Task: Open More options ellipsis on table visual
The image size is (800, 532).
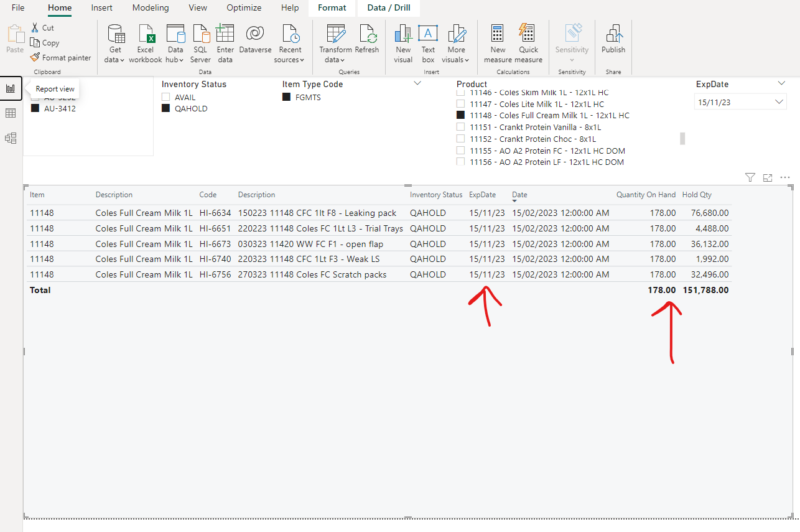Action: pos(785,178)
